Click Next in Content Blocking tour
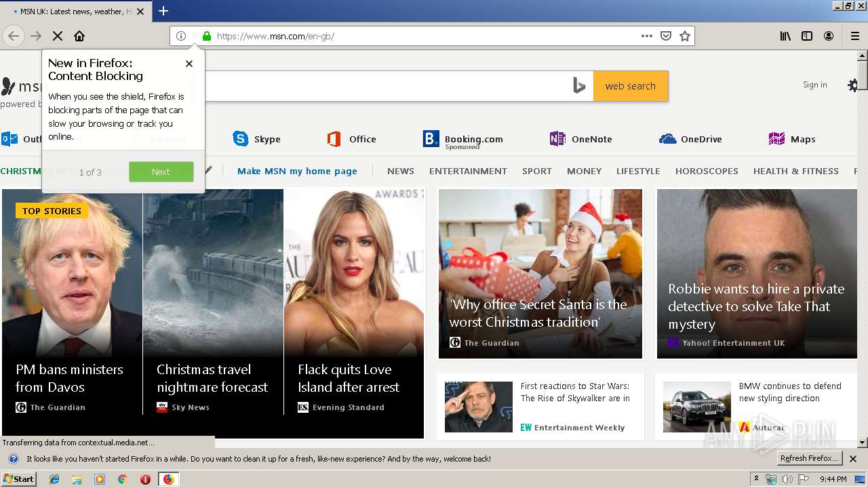Screen dimensions: 868x488 pos(161,171)
